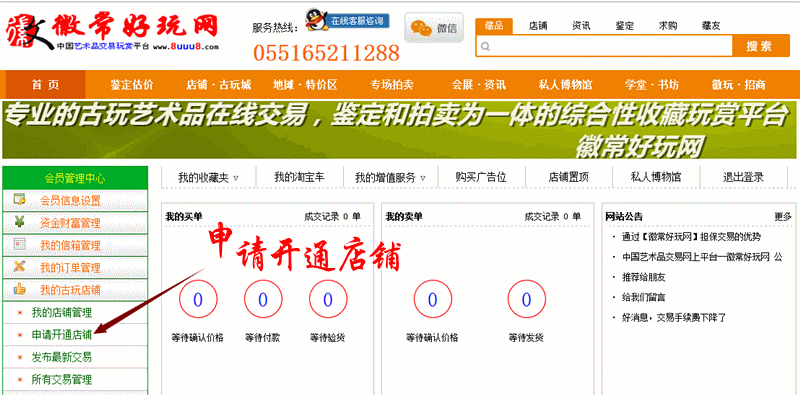Open 私人博物馆 in the member toolbar
Image resolution: width=800 pixels, height=395 pixels.
click(656, 177)
